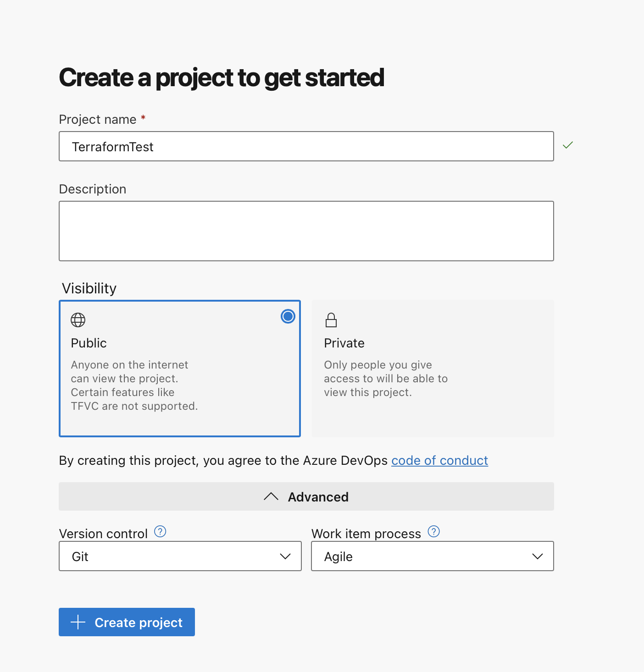Click the plus icon on Create project

[x=78, y=622]
